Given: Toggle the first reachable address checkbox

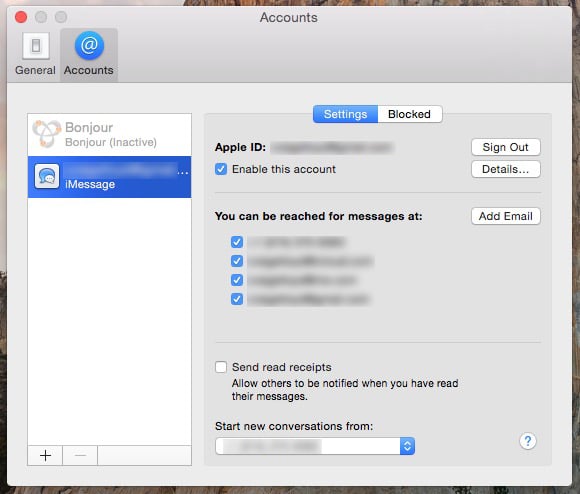Looking at the screenshot, I should pyautogui.click(x=237, y=242).
